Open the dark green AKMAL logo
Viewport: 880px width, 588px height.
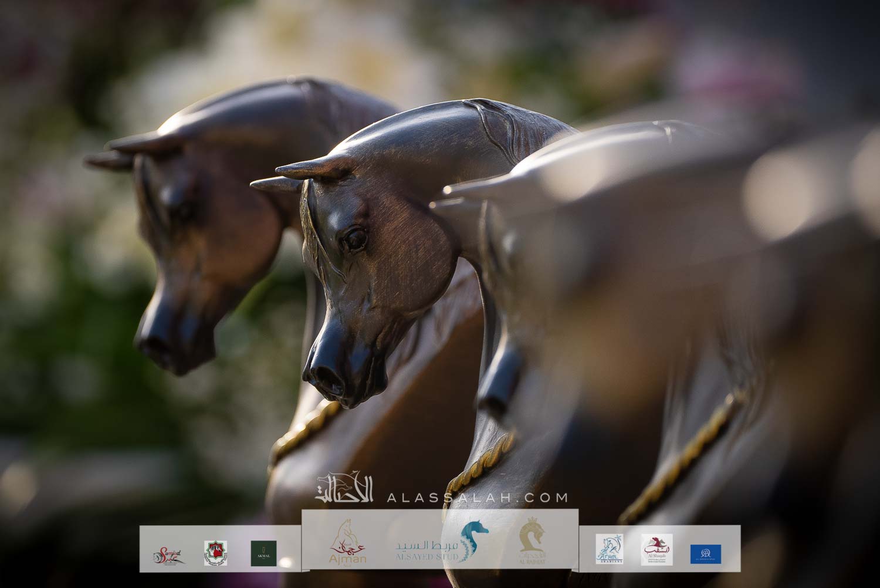point(263,553)
